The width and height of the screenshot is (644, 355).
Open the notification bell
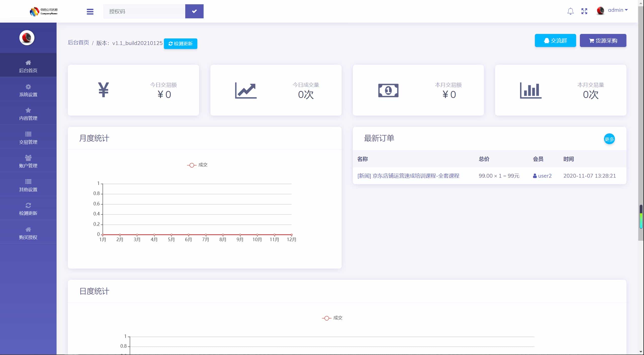(x=570, y=11)
